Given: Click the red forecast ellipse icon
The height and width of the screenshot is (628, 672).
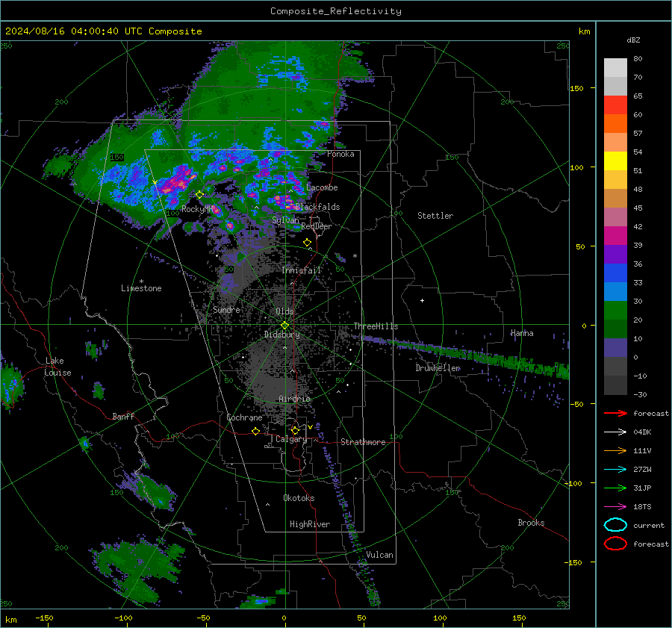Looking at the screenshot, I should (x=615, y=544).
